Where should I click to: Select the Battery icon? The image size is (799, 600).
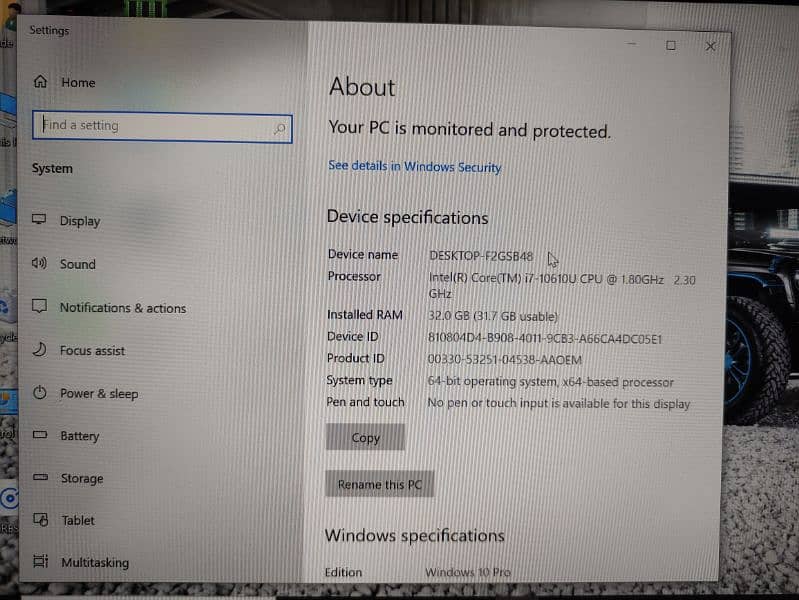(x=40, y=435)
